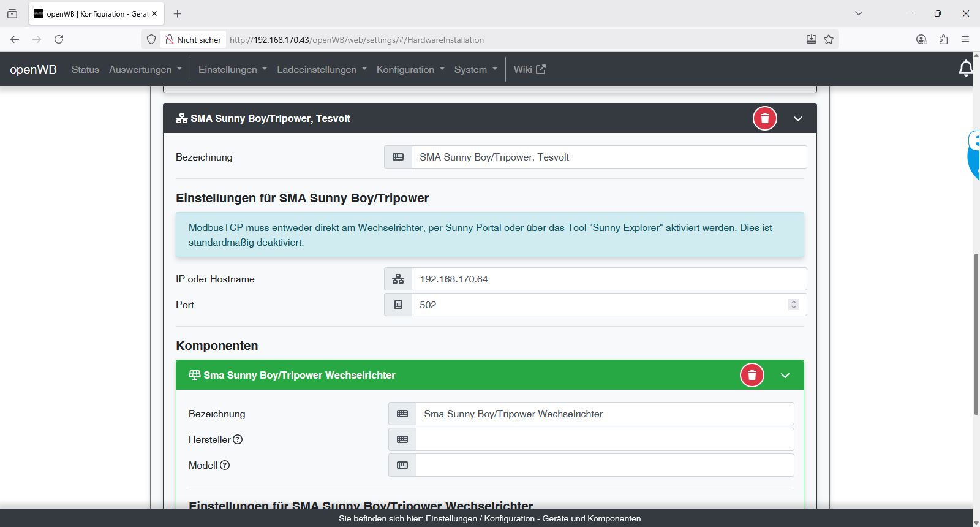The width and height of the screenshot is (980, 527).
Task: Open the browser extensions icon
Action: tap(943, 39)
